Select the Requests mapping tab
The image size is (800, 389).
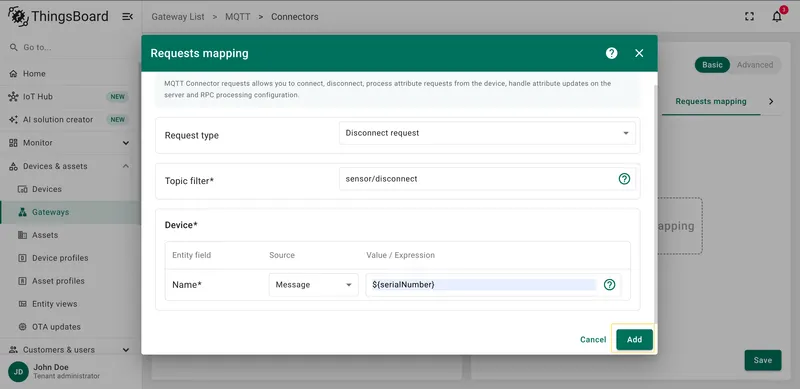click(711, 101)
